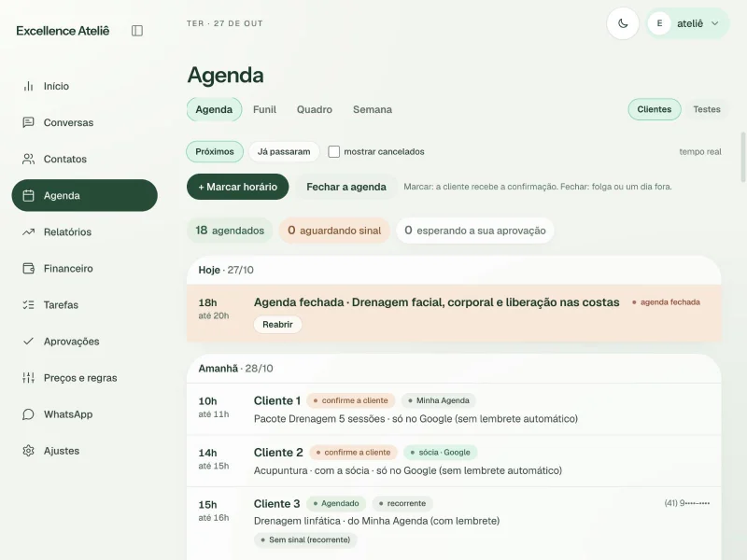Click Cliente 1 confirme a cliente badge

351,400
